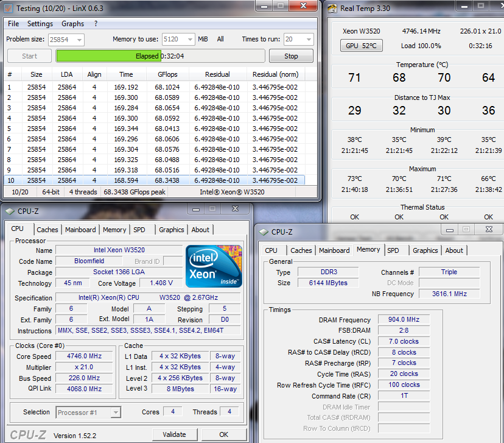
Task: Click core temperature reading 71
Action: pos(354,77)
